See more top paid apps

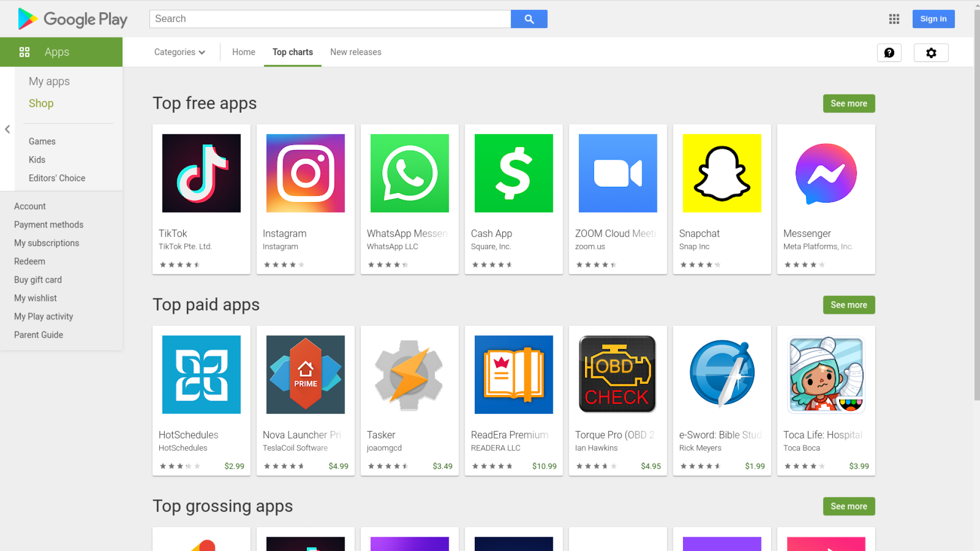click(x=848, y=305)
